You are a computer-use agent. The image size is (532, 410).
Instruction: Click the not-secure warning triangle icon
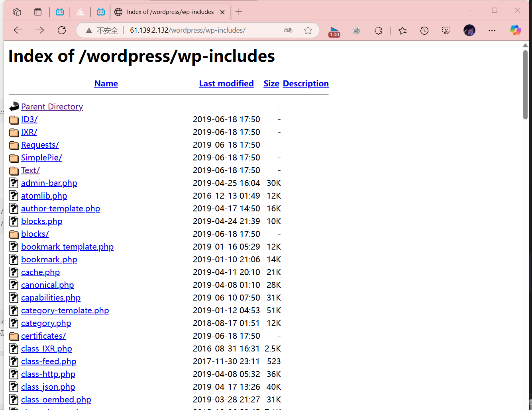tap(89, 31)
